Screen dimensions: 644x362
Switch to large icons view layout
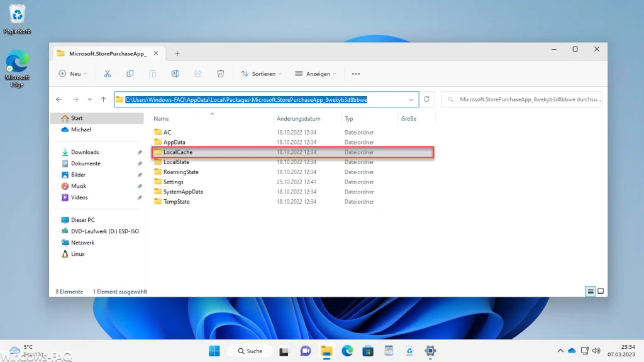[x=601, y=292]
